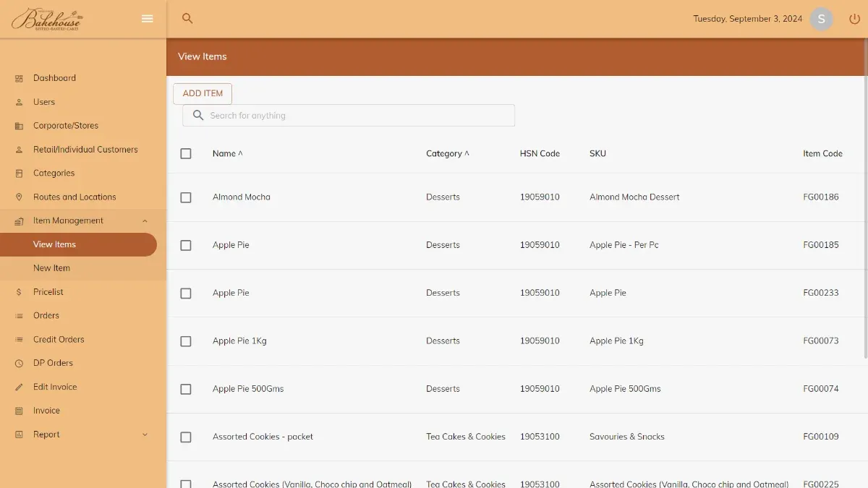The image size is (868, 488).
Task: Open Dashboard in the sidebar
Action: tap(54, 78)
